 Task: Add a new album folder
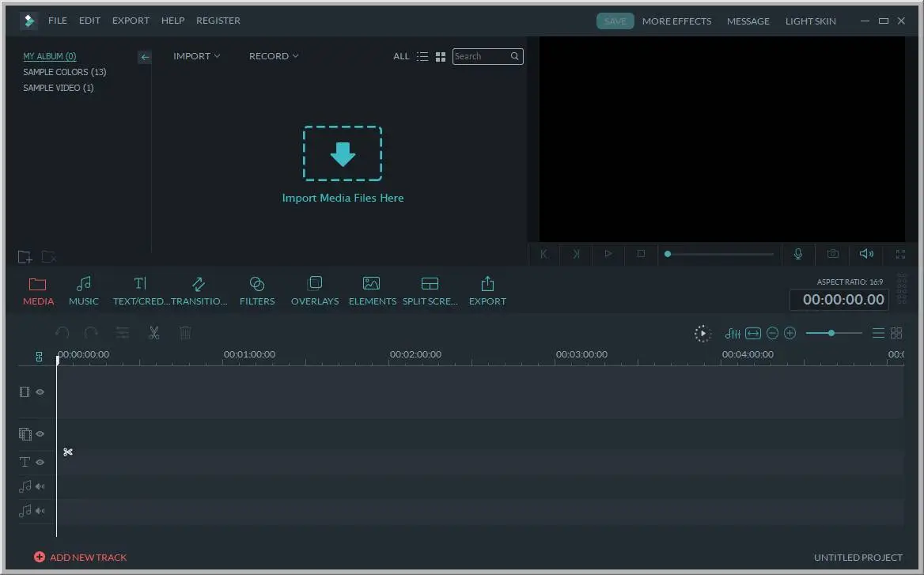(25, 257)
